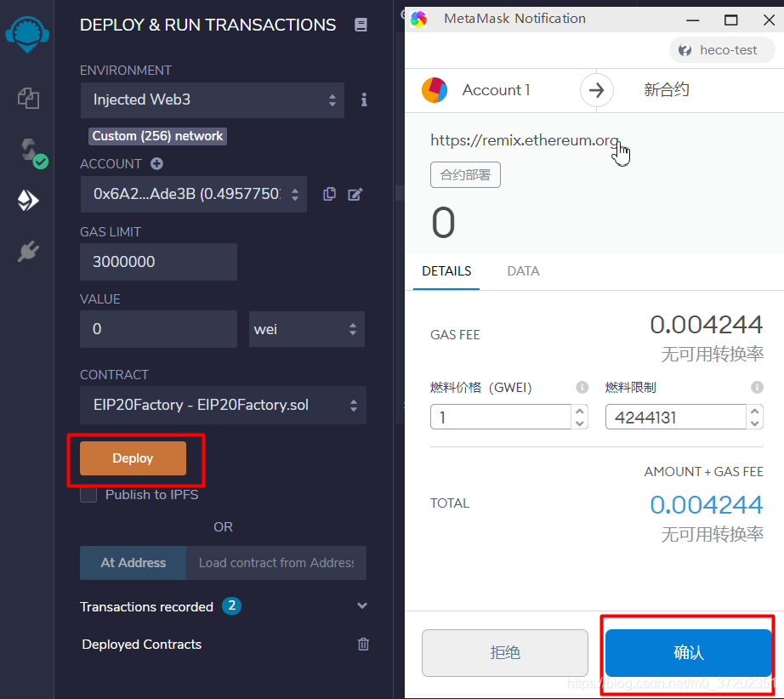Viewport: 784px width, 699px height.
Task: Click the orange Deploy button
Action: (x=133, y=458)
